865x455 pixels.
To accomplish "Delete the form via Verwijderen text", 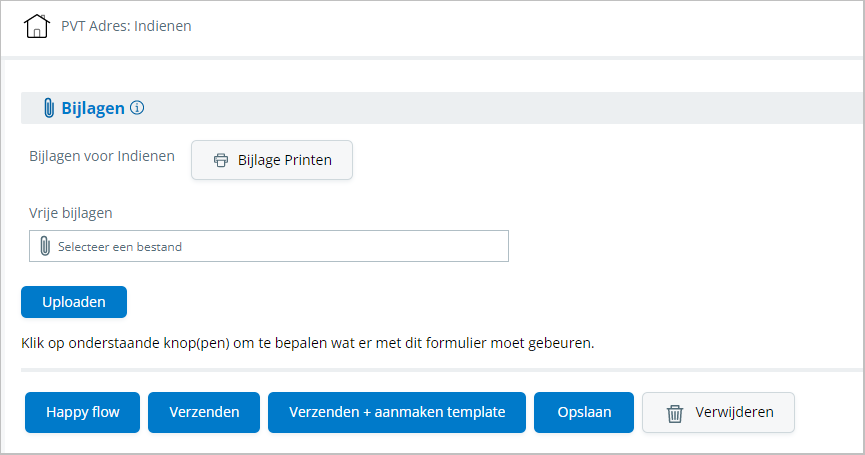I will (x=733, y=412).
